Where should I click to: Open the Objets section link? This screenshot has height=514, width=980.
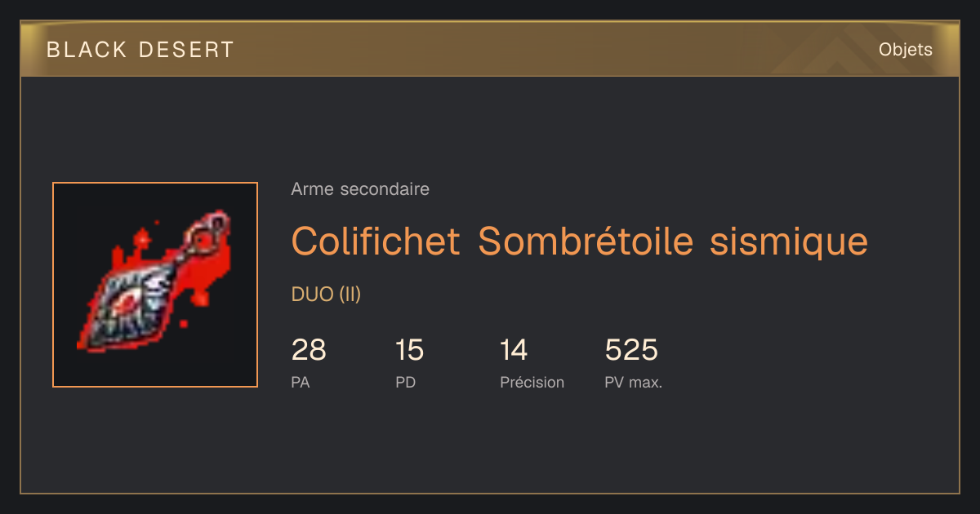(x=906, y=50)
